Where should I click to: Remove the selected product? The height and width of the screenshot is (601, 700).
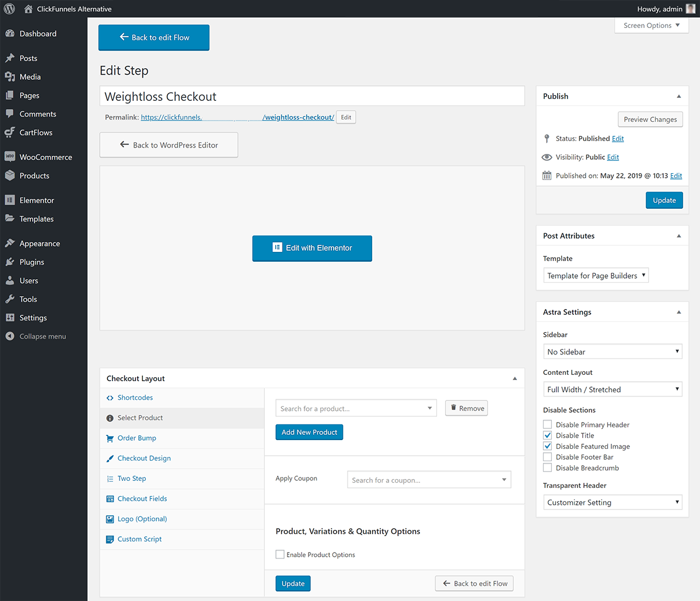click(467, 408)
